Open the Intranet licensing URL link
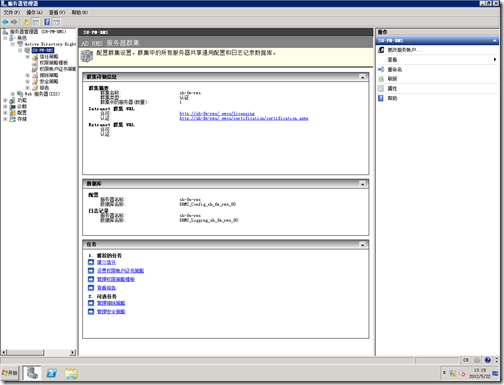This screenshot has width=504, height=385. click(217, 114)
